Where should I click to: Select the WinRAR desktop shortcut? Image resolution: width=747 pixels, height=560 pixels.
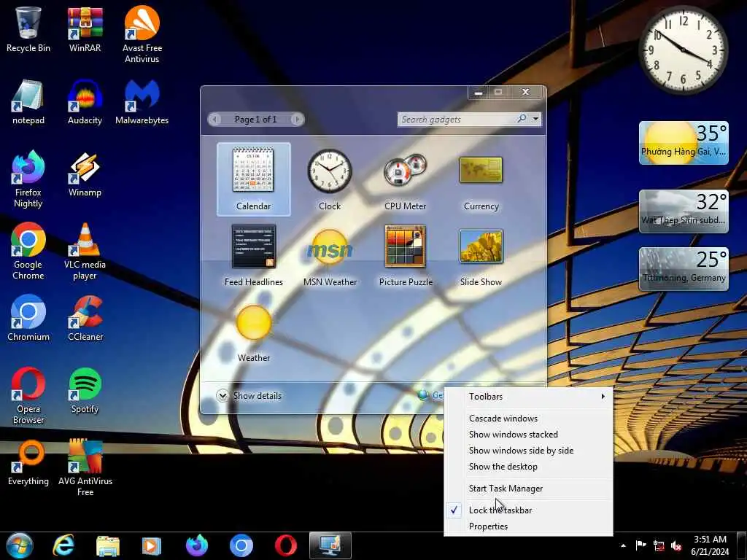point(85,28)
